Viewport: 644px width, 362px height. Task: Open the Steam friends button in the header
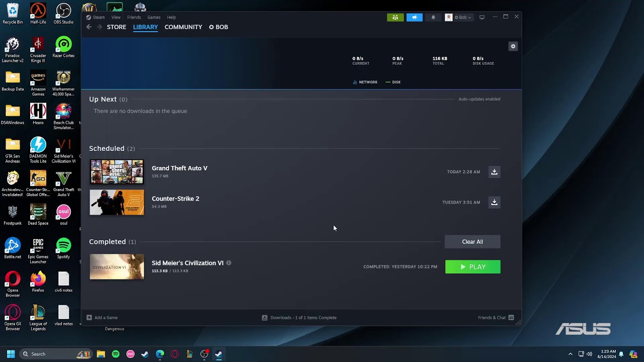coord(395,17)
